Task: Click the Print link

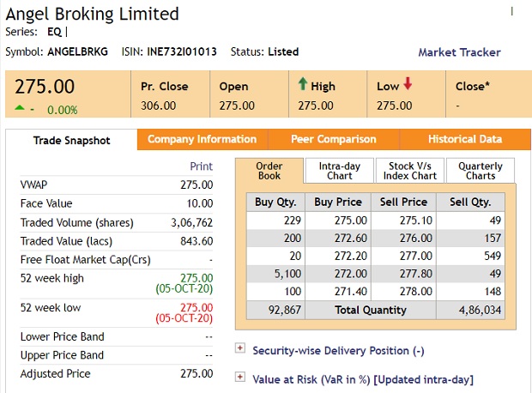Action: coord(201,166)
